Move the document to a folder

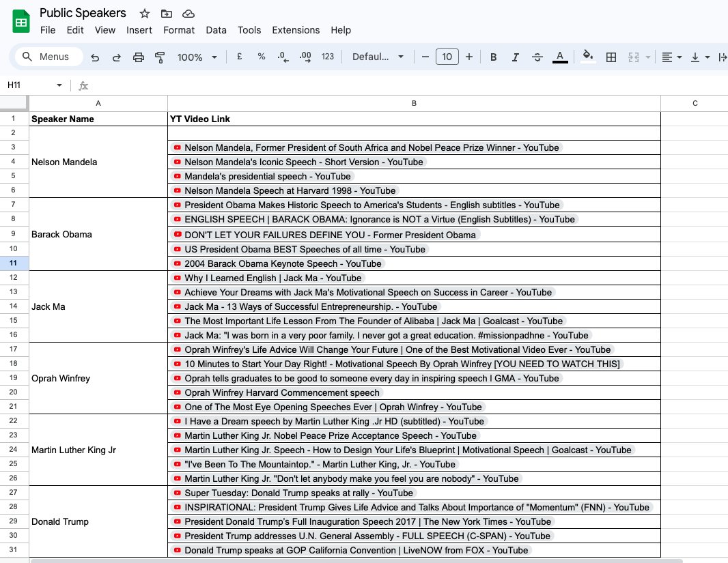point(166,14)
